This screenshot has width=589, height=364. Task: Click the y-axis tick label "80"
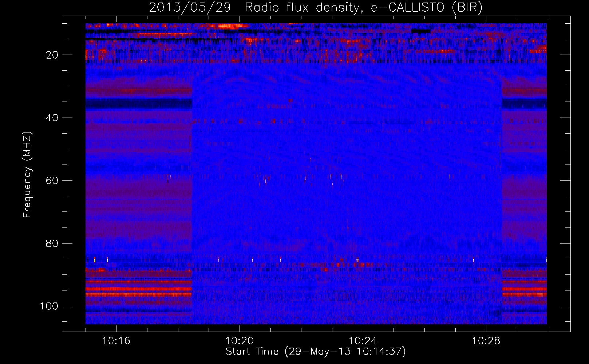(52, 243)
